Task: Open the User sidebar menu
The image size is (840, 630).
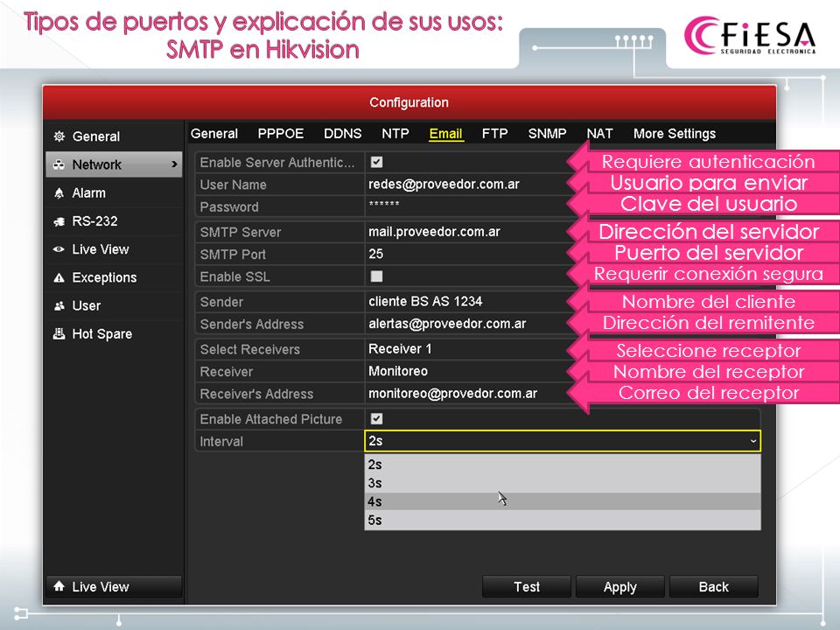Action: (x=114, y=306)
